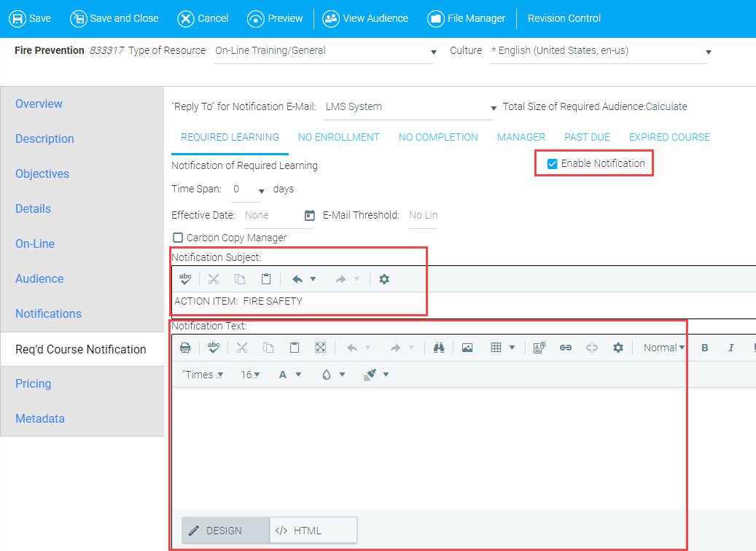Open the Type of Resource dropdown
Screen dimensions: 756x551
point(324,52)
